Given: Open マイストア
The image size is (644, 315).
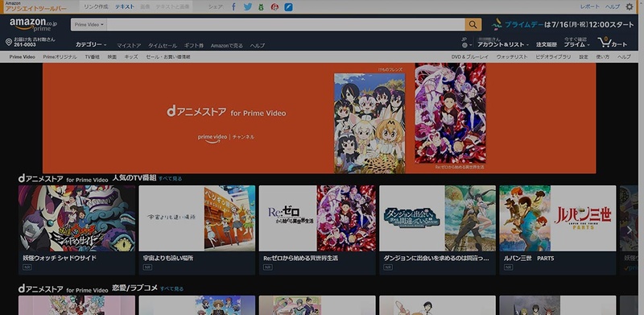Looking at the screenshot, I should tap(129, 46).
